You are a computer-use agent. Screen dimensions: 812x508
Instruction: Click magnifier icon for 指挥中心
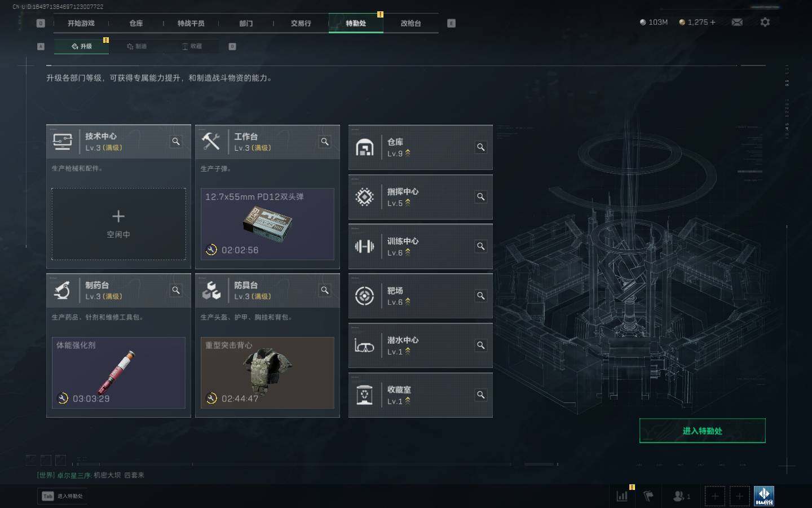click(x=481, y=197)
